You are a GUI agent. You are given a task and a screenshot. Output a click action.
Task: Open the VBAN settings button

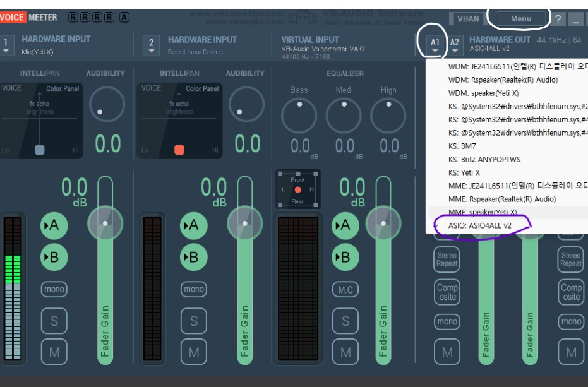tap(468, 19)
